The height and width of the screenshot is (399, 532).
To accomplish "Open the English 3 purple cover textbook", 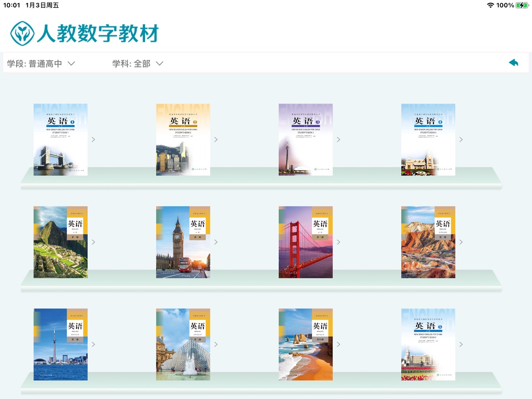I will point(305,139).
